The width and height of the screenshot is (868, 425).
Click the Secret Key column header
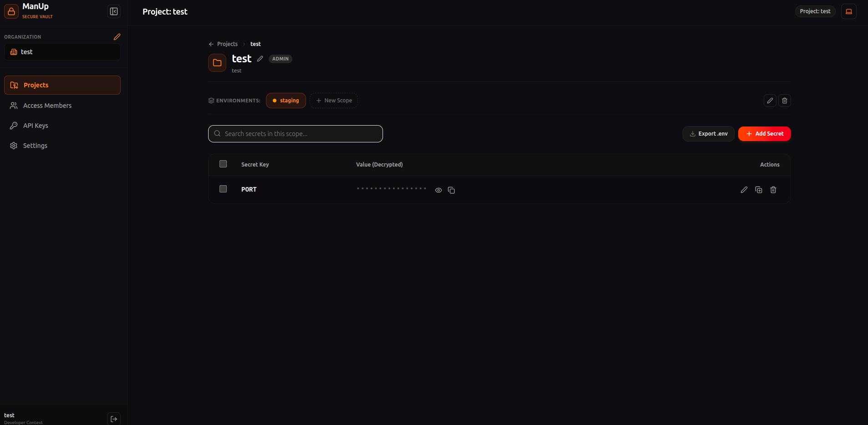[x=255, y=165]
